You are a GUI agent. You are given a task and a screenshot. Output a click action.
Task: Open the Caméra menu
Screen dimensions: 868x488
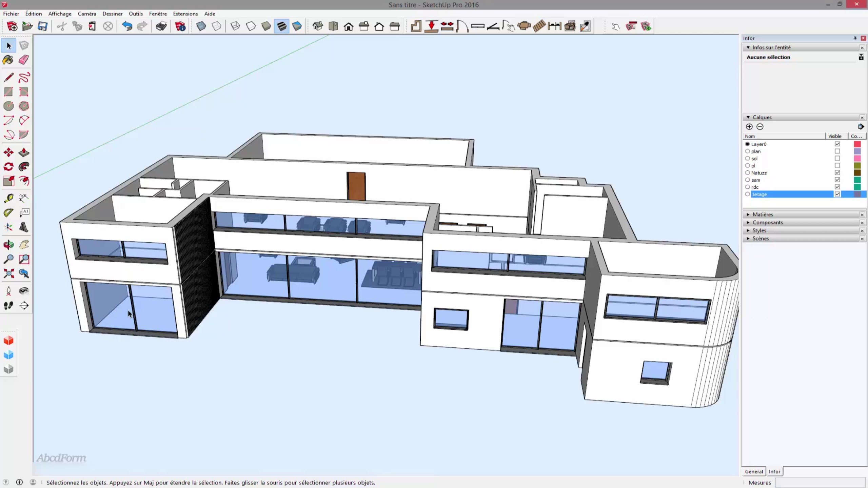(x=87, y=14)
